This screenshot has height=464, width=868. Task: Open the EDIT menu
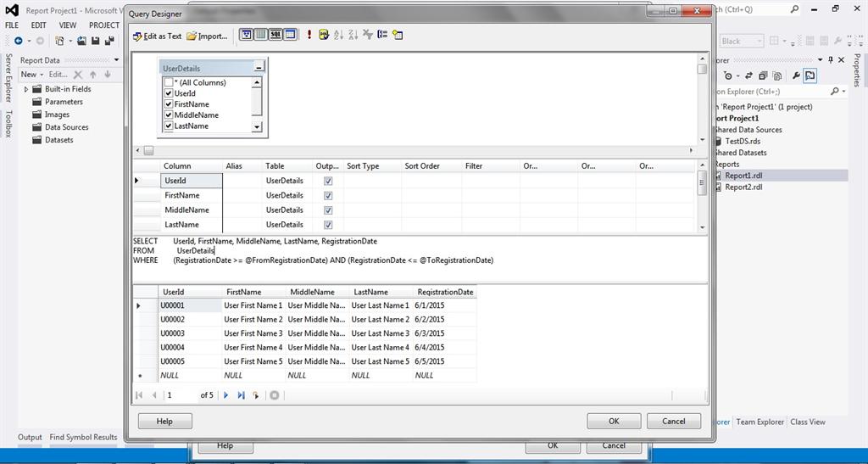tap(39, 25)
